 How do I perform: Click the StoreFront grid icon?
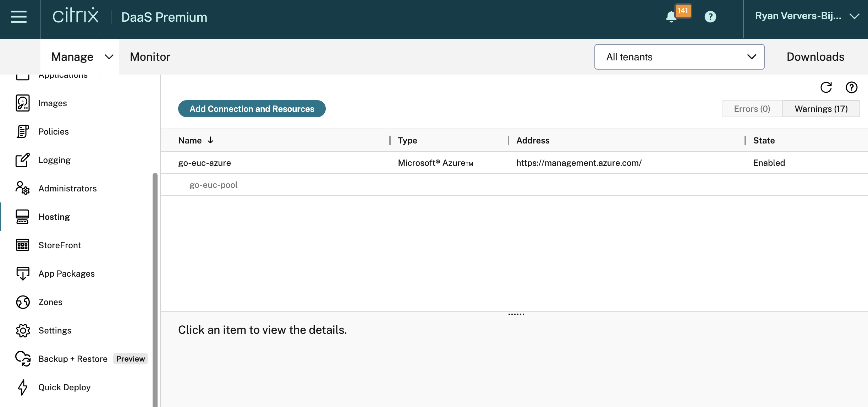tap(22, 245)
